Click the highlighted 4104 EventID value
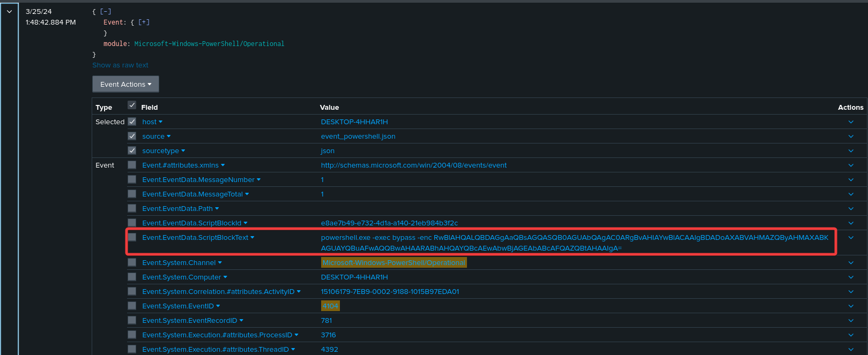The image size is (868, 355). [x=330, y=306]
